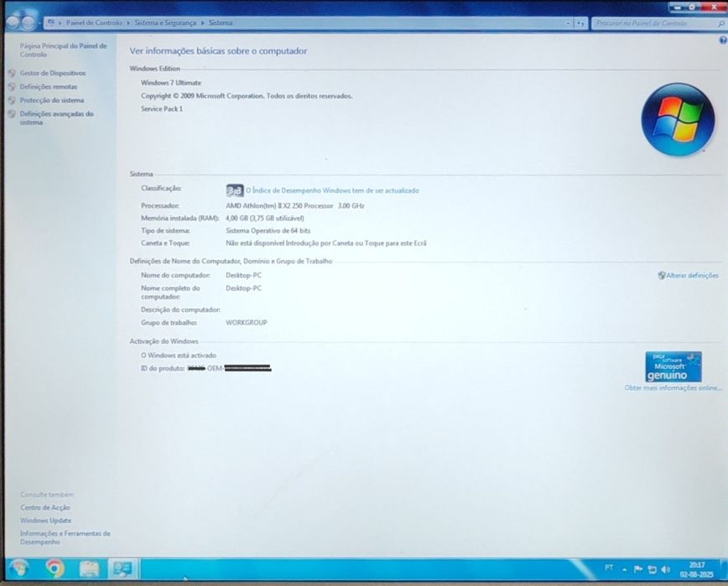
Task: Select Sistema in breadcrumb path
Action: [x=221, y=23]
